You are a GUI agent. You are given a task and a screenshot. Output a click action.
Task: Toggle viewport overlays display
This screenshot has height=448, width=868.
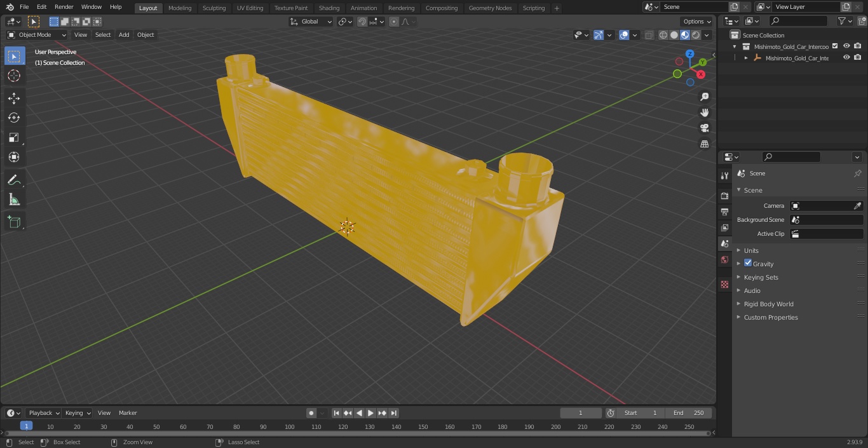coord(624,35)
